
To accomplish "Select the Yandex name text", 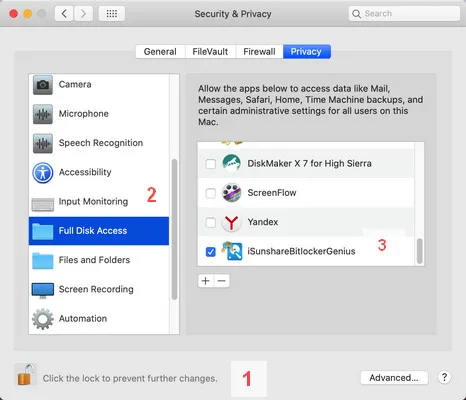I will [x=263, y=222].
